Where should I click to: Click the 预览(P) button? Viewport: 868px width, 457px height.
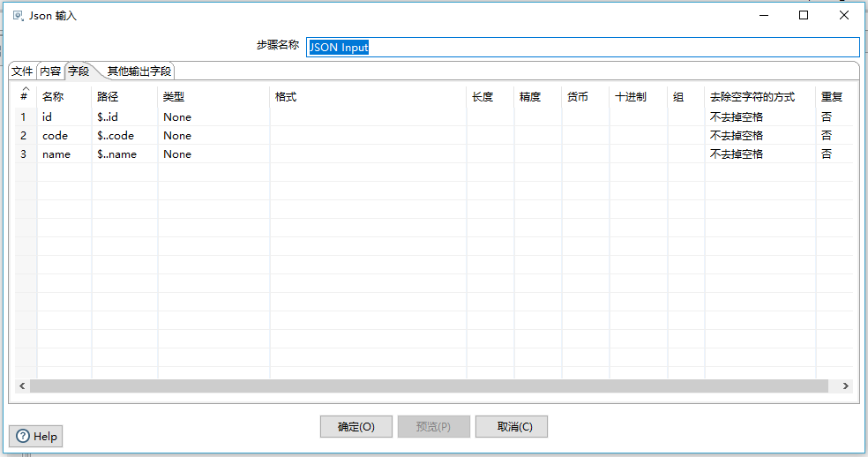(433, 426)
